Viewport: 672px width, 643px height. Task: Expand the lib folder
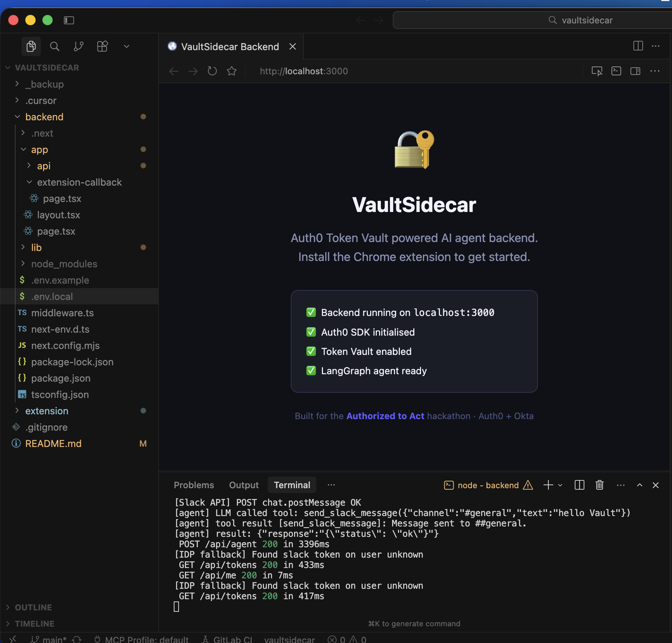click(79, 248)
